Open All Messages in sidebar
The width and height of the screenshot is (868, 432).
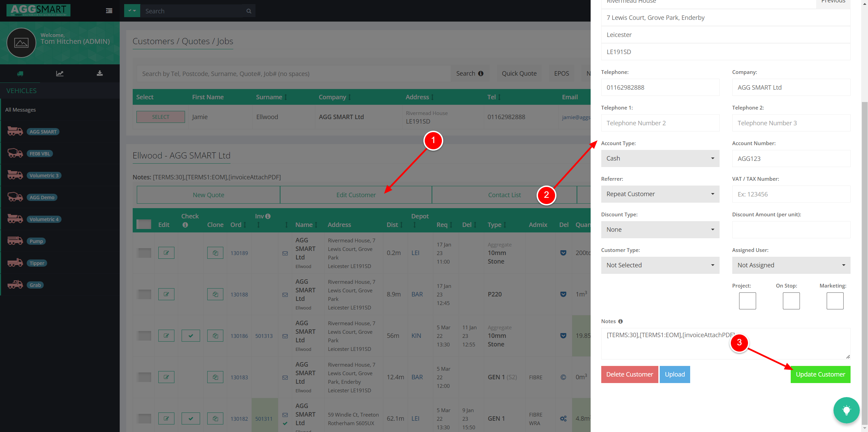point(21,110)
